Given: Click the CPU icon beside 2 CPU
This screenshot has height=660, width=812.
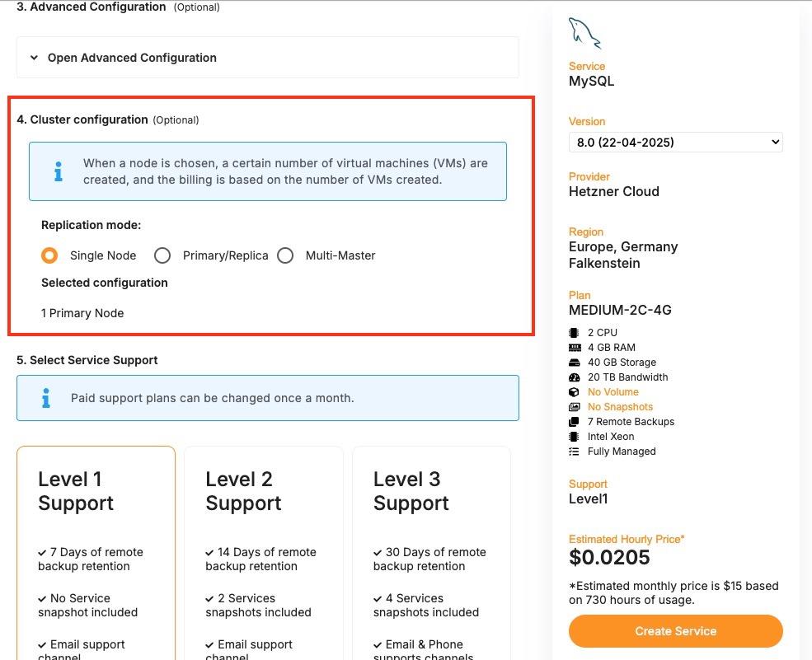Looking at the screenshot, I should 575,332.
